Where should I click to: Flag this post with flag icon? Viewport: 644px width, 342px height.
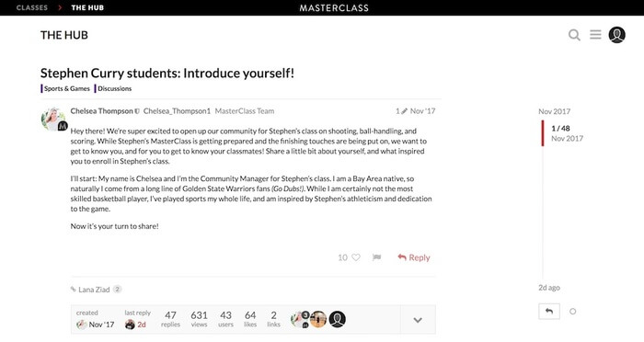(376, 257)
